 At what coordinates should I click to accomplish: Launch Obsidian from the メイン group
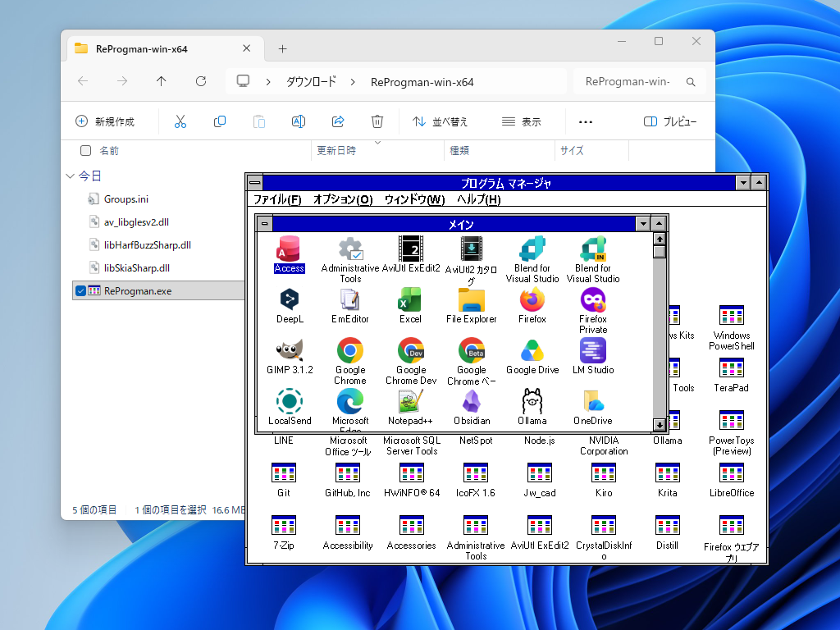click(x=472, y=408)
